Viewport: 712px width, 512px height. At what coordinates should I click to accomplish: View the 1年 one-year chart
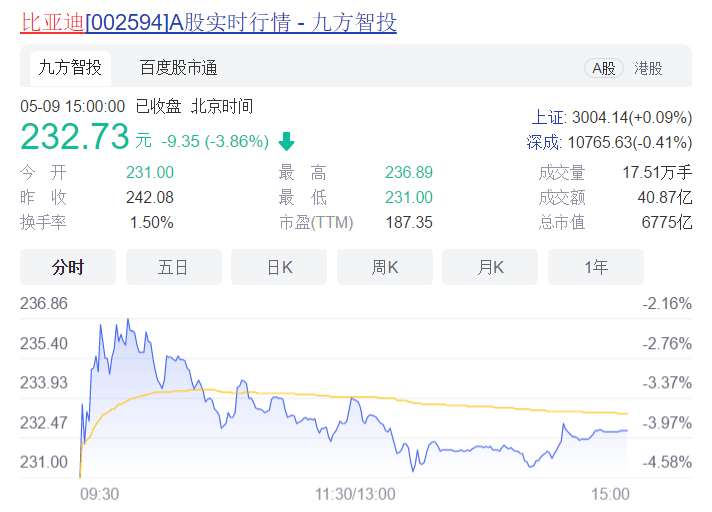tap(596, 267)
